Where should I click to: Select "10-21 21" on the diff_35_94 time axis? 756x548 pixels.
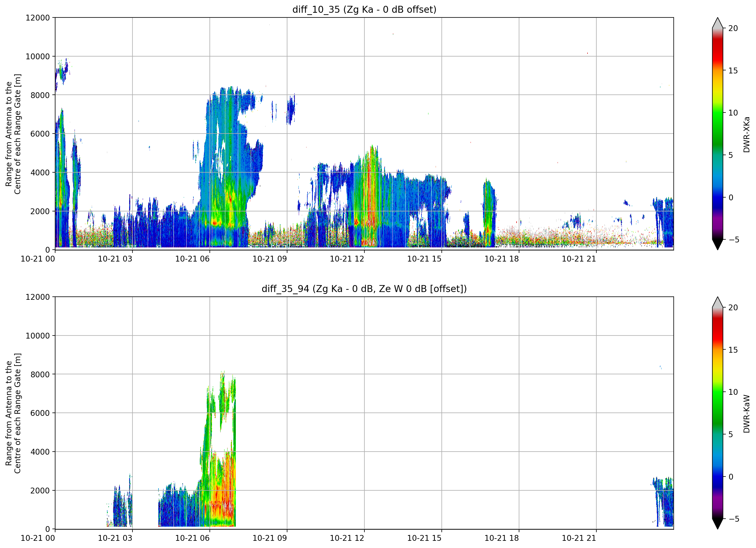tap(579, 538)
